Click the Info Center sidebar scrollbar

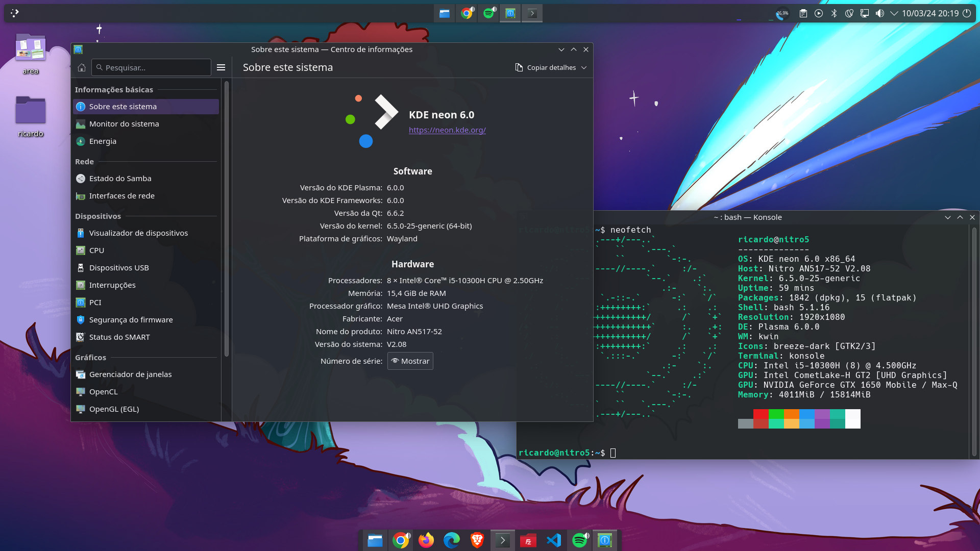(227, 219)
